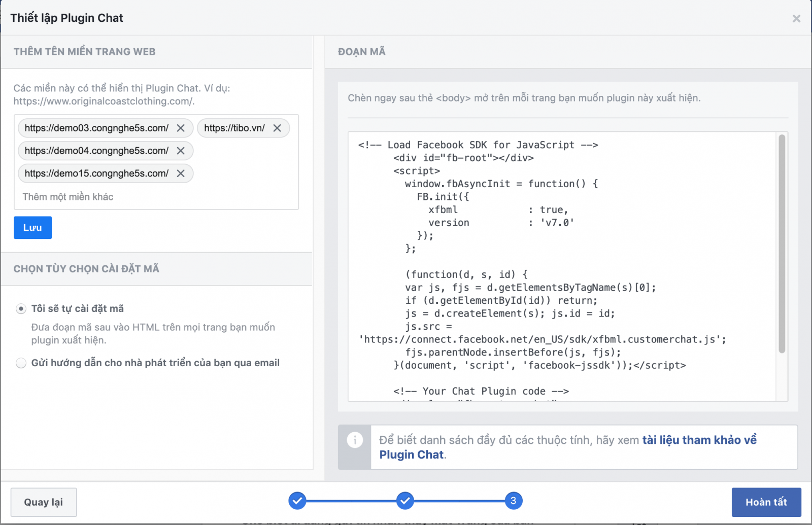
Task: Click the 'fjs.parentNode.insertBefore(js, fjs);' line
Action: tap(513, 353)
